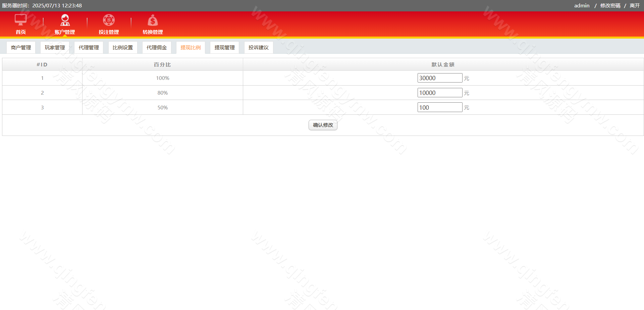Focus the 100% default amount field
Screen dimensions: 644x310
click(440, 78)
